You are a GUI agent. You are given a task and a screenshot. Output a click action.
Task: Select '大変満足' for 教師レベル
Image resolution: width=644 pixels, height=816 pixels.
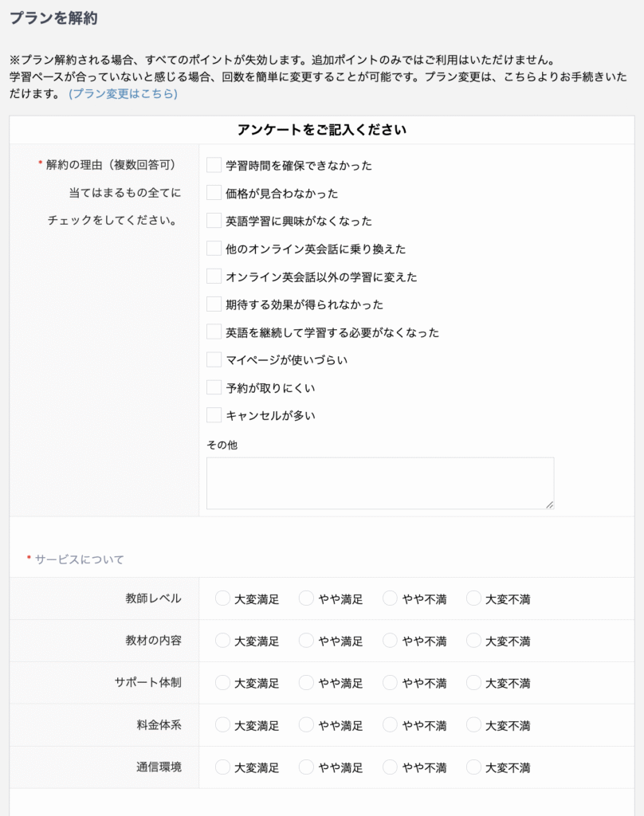click(222, 598)
